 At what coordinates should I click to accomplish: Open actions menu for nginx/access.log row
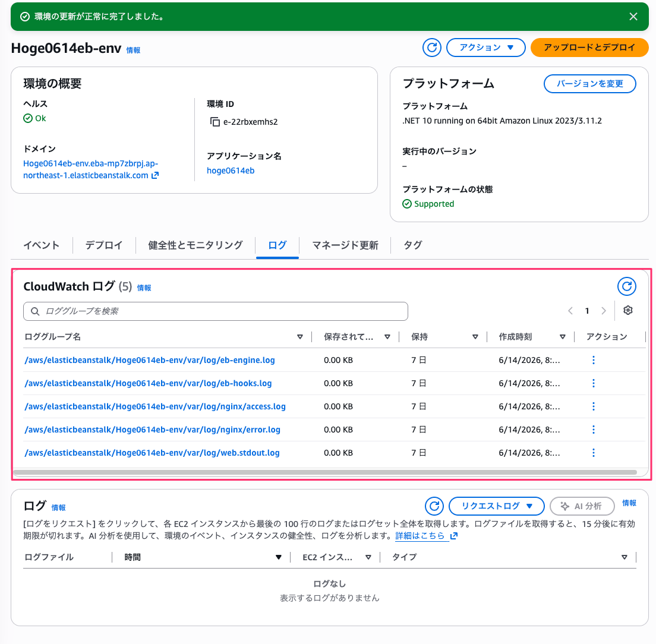coord(593,406)
